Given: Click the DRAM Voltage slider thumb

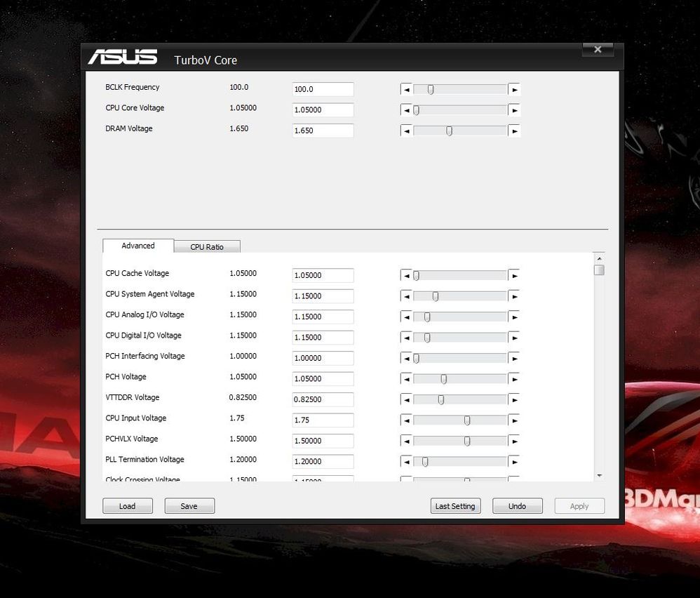Looking at the screenshot, I should point(449,131).
